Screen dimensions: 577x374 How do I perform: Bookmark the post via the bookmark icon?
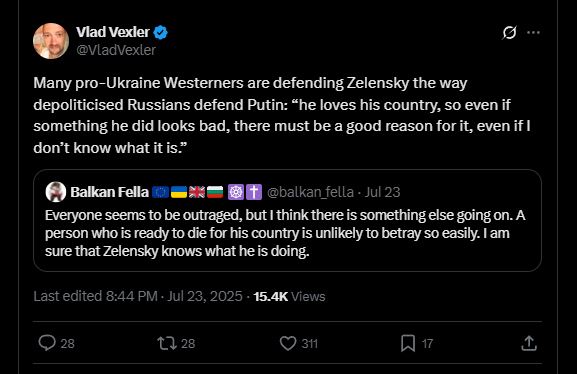coord(408,343)
